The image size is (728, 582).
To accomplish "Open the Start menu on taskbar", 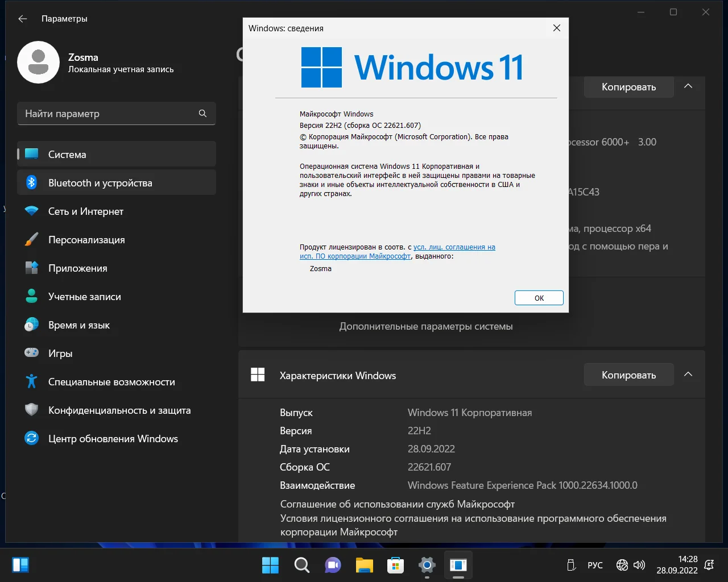I will pos(270,565).
